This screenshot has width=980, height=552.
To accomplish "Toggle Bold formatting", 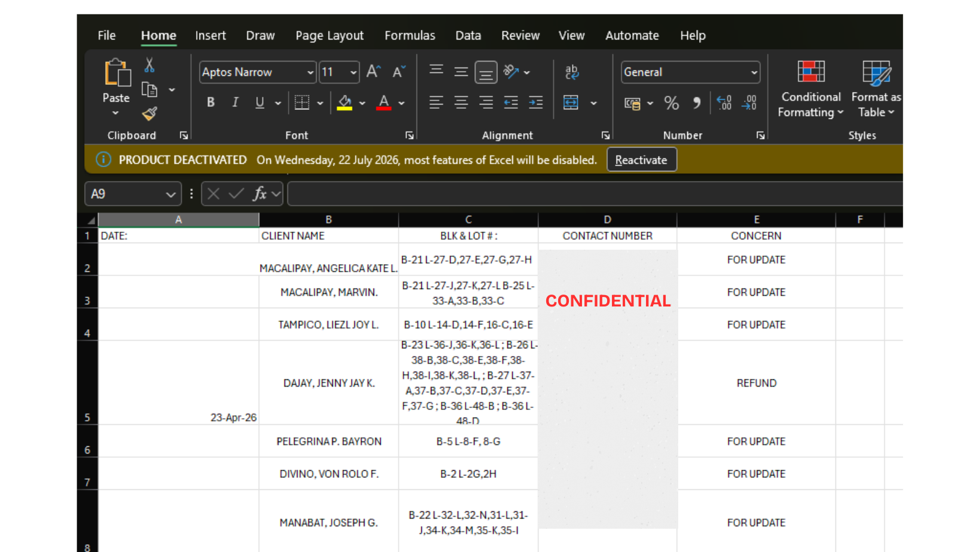I will pos(211,102).
